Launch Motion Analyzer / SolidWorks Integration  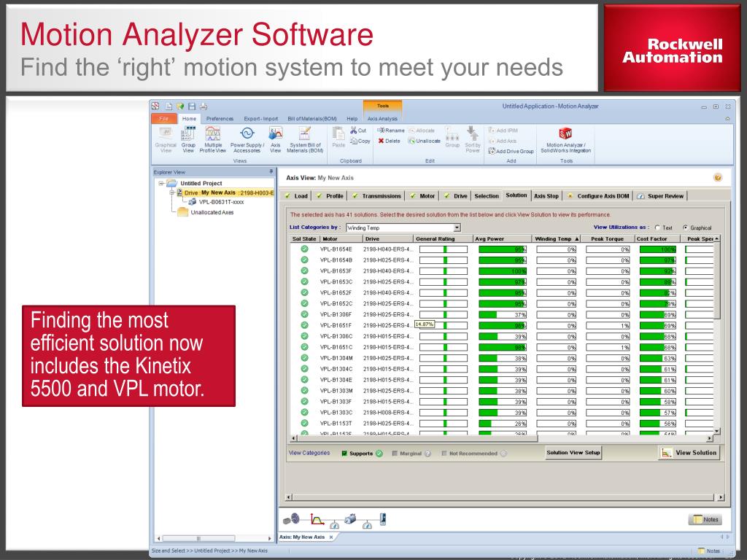click(x=565, y=140)
